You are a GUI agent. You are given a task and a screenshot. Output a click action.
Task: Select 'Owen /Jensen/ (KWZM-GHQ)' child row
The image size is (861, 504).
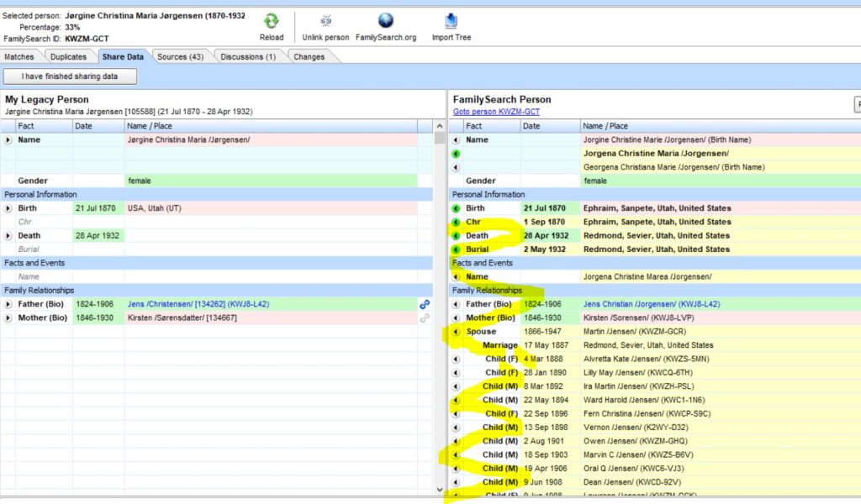[656, 442]
